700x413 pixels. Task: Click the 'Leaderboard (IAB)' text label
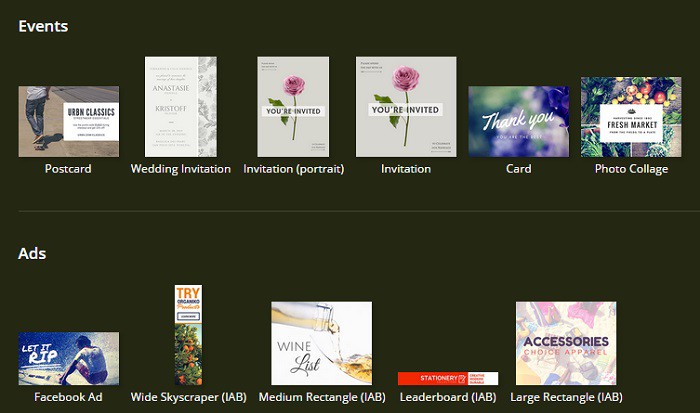click(x=447, y=397)
